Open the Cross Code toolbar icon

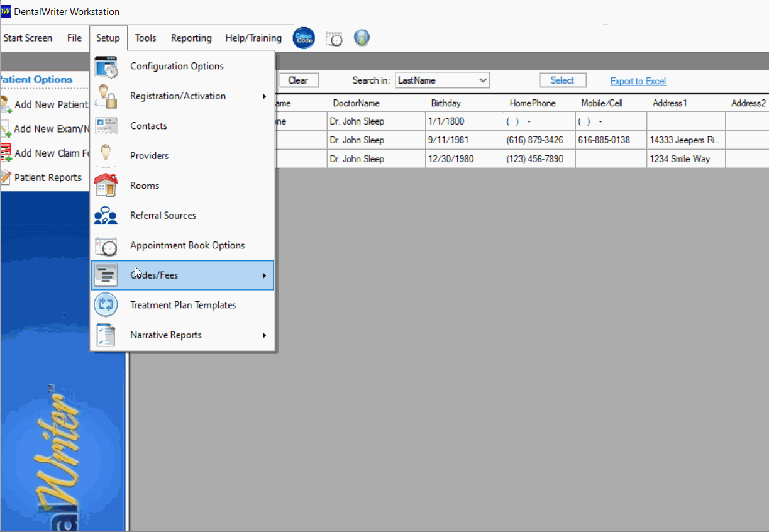304,38
